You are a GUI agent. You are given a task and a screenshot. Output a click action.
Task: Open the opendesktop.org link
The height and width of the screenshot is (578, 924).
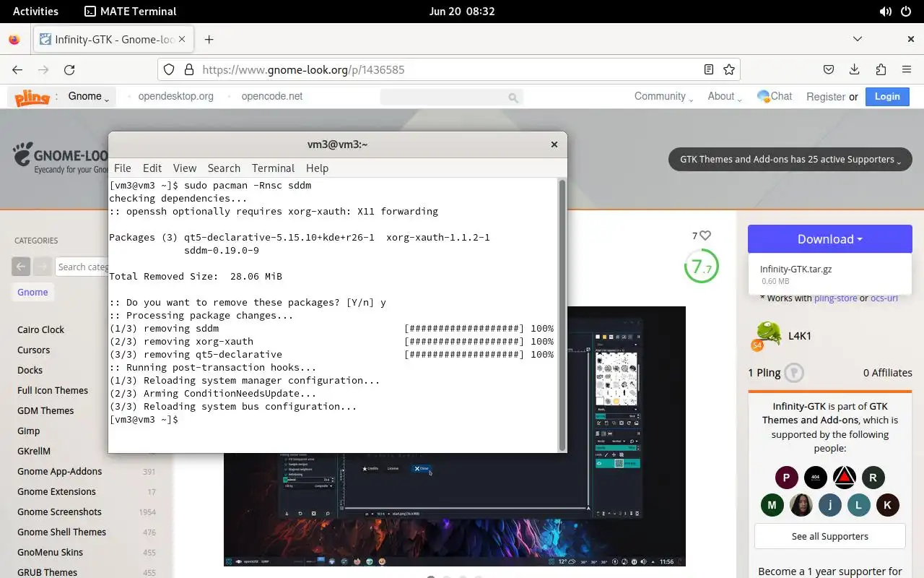[175, 96]
